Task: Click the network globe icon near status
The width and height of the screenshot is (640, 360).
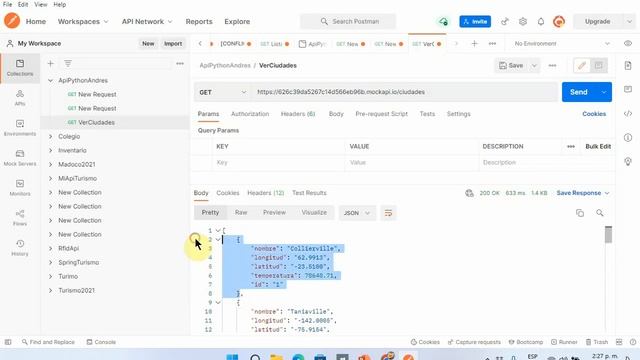Action: coord(469,193)
